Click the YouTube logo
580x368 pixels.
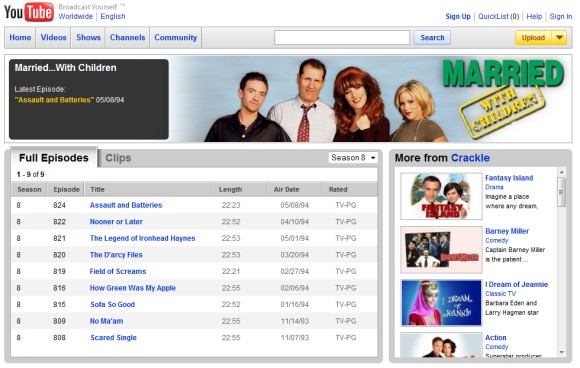[29, 12]
